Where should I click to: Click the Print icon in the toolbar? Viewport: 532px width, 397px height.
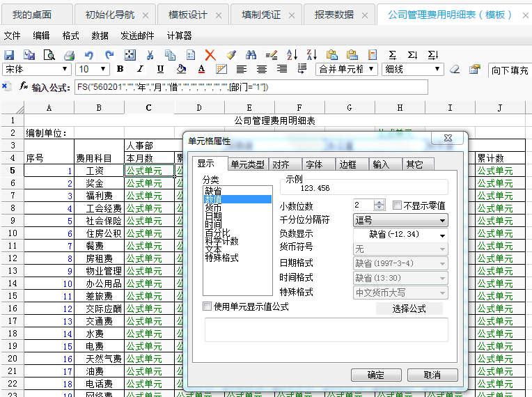tap(69, 54)
